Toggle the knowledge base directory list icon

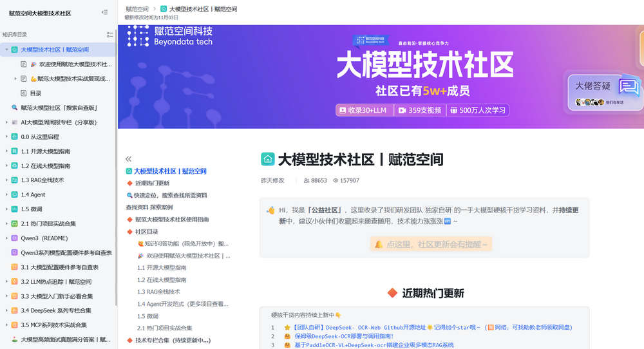pyautogui.click(x=109, y=35)
